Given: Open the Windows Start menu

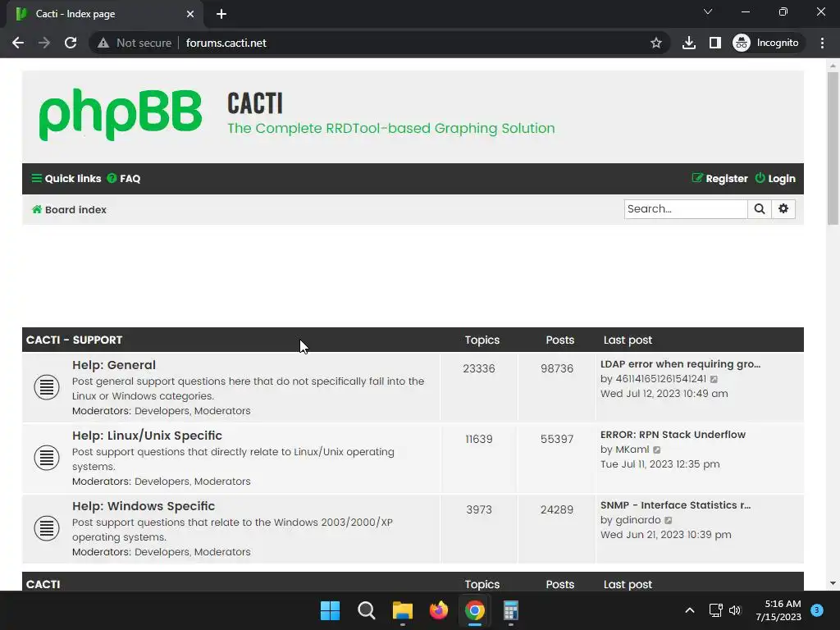Looking at the screenshot, I should [x=330, y=610].
